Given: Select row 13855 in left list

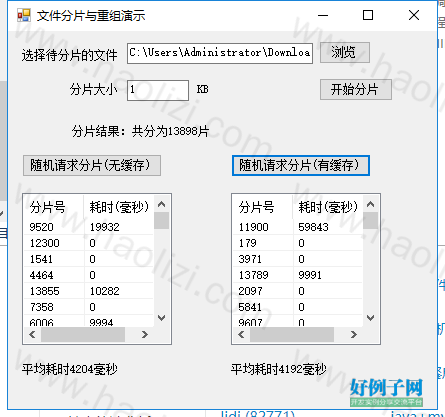Looking at the screenshot, I should 89,291.
